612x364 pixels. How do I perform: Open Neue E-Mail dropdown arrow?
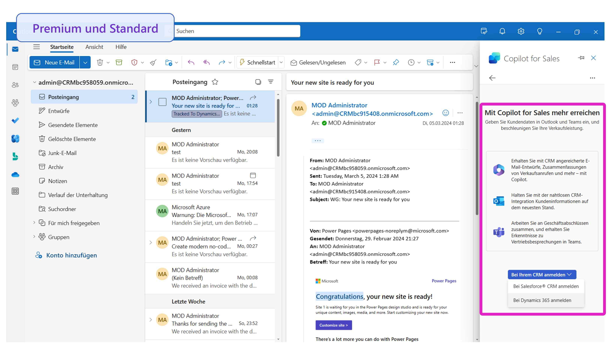tap(85, 63)
